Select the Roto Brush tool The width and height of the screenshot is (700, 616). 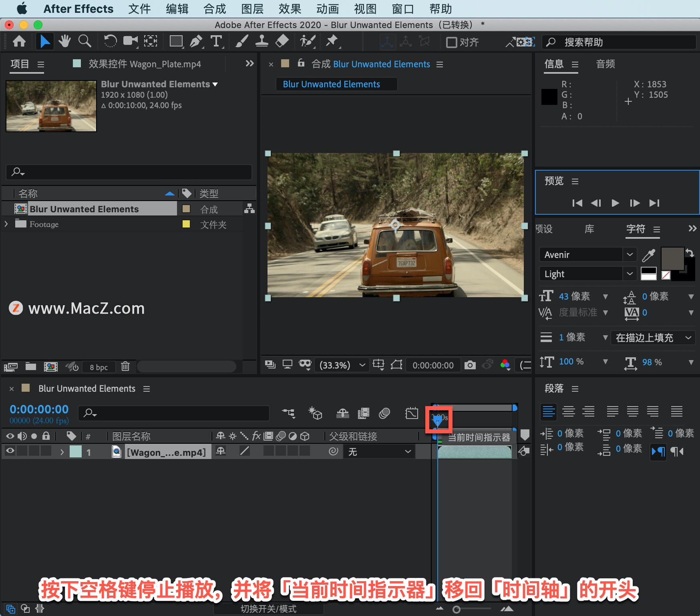(308, 41)
